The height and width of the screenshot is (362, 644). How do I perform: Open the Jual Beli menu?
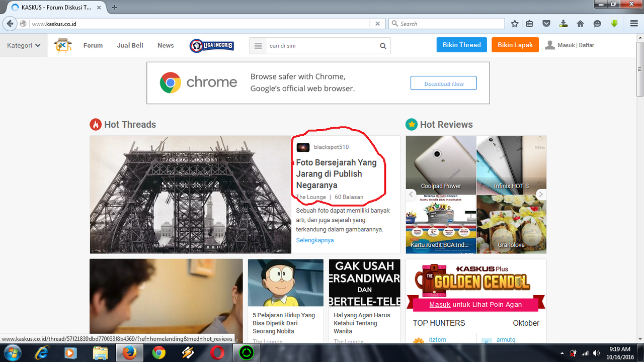pyautogui.click(x=130, y=45)
